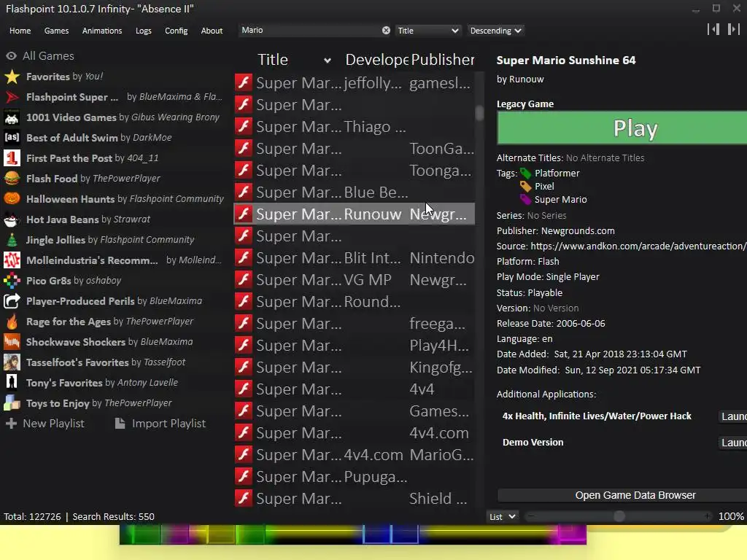
Task: Click the Publisher column header
Action: [x=443, y=60]
